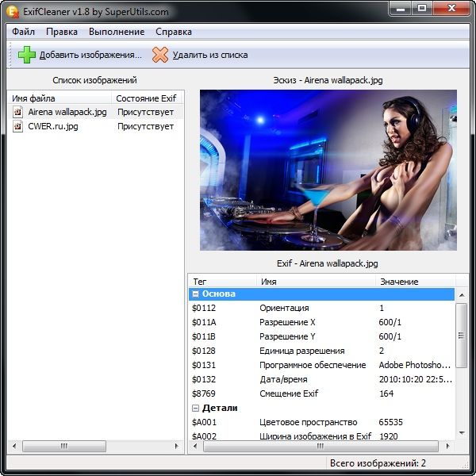Collapse the Основа group
Viewport: 476px width, 476px height.
[195, 294]
